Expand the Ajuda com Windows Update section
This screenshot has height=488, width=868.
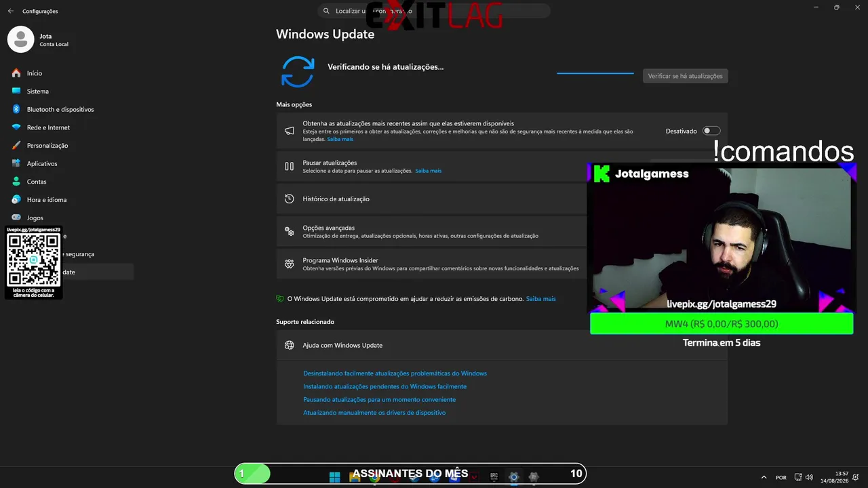click(x=502, y=345)
